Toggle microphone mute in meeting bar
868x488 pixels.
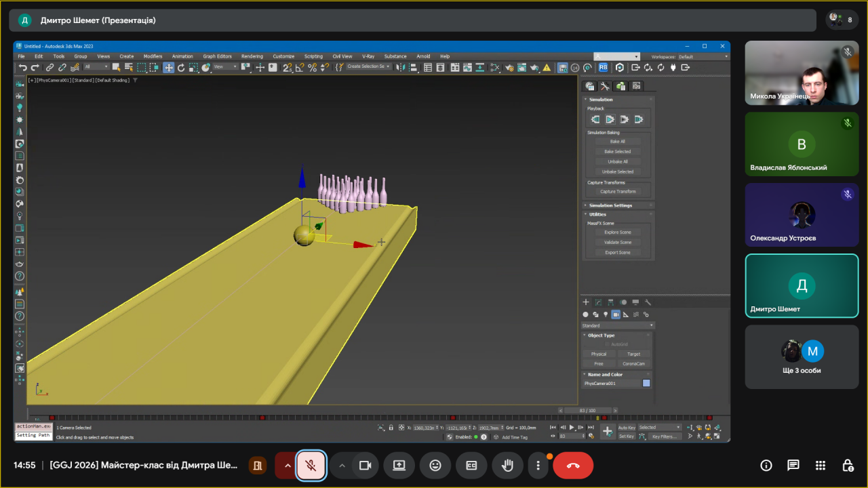point(311,466)
